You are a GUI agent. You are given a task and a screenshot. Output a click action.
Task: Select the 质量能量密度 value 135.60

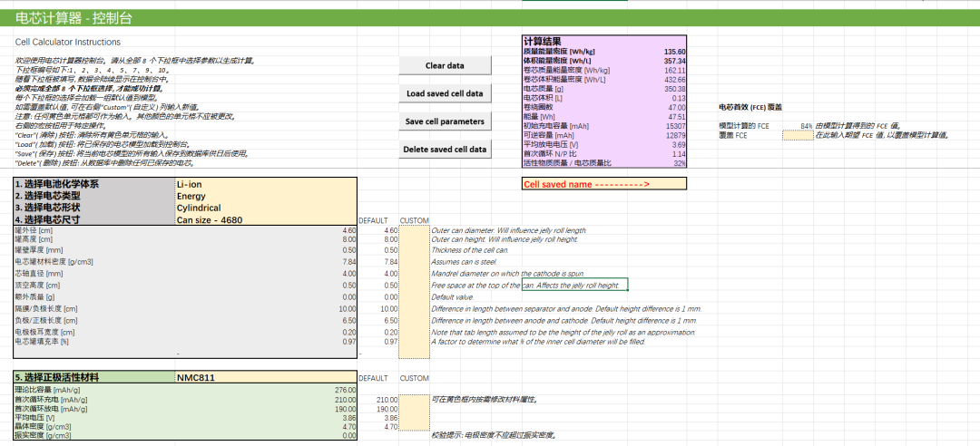(x=675, y=52)
